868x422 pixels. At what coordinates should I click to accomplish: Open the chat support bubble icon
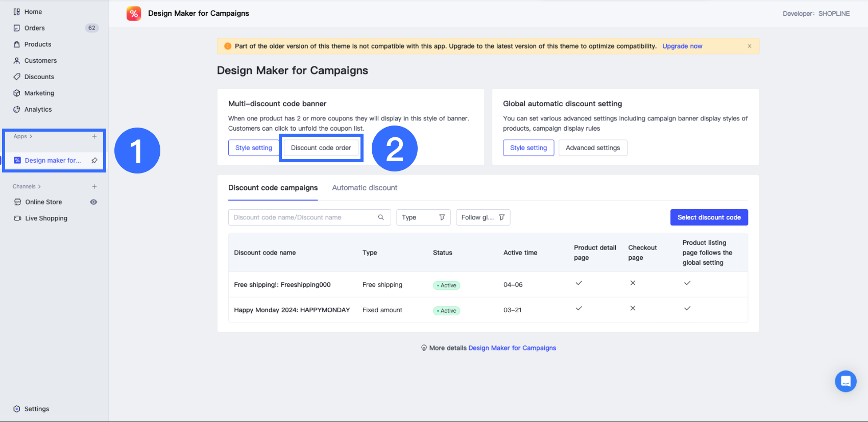tap(846, 381)
